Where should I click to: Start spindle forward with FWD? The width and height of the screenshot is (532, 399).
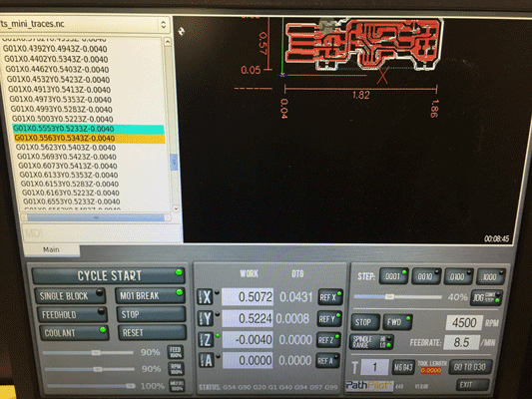tap(397, 322)
